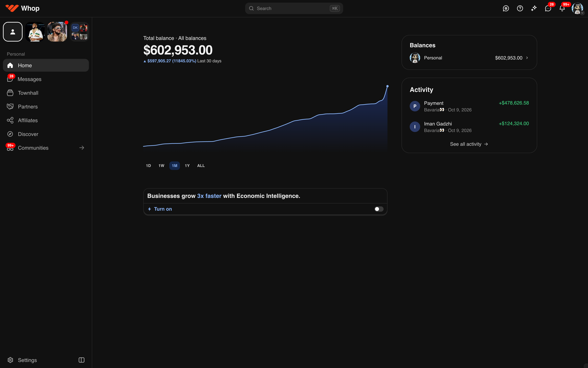Viewport: 588px width, 368px height.
Task: Select the 1M chart range
Action: pos(175,166)
